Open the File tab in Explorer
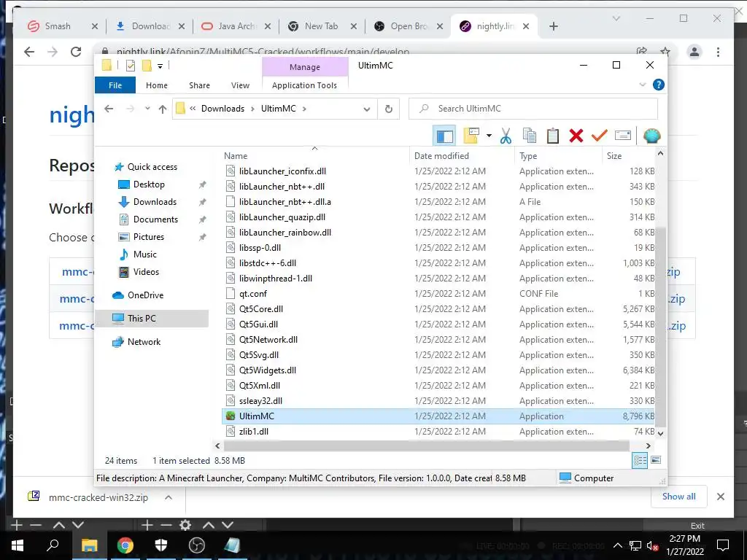The height and width of the screenshot is (560, 747). coord(115,85)
